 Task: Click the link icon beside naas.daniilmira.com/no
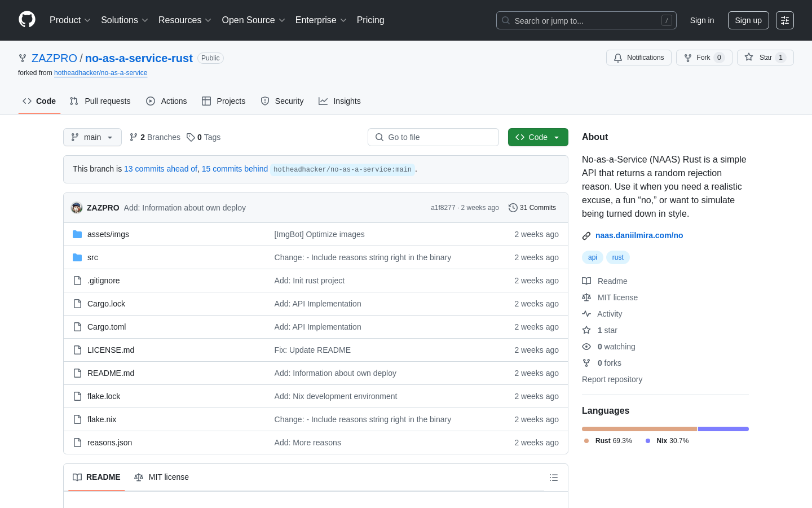tap(586, 236)
